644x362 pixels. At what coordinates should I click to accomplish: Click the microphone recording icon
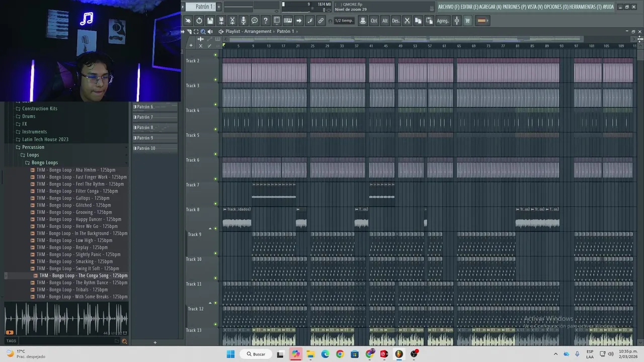(x=244, y=21)
